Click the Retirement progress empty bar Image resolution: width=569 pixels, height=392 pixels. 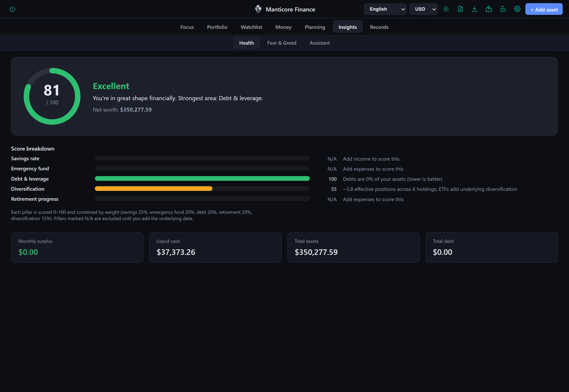[202, 199]
